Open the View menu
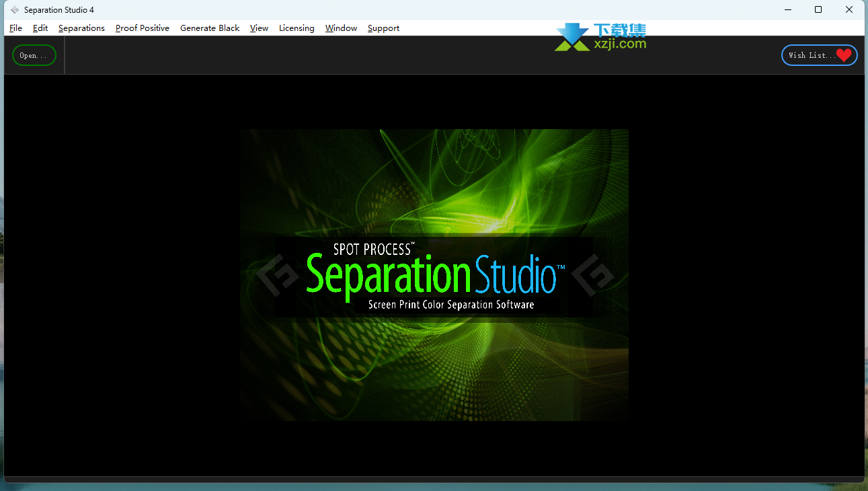Viewport: 868px width, 491px height. click(259, 28)
